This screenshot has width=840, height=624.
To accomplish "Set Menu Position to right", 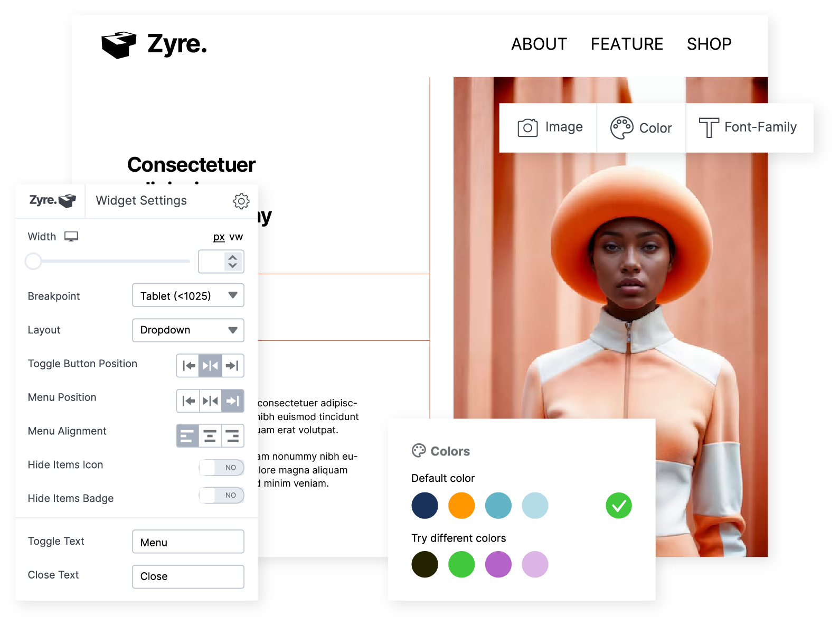I will (x=232, y=401).
